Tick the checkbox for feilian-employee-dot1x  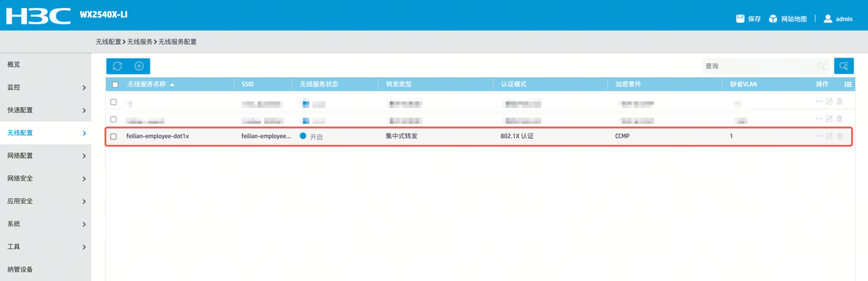114,136
